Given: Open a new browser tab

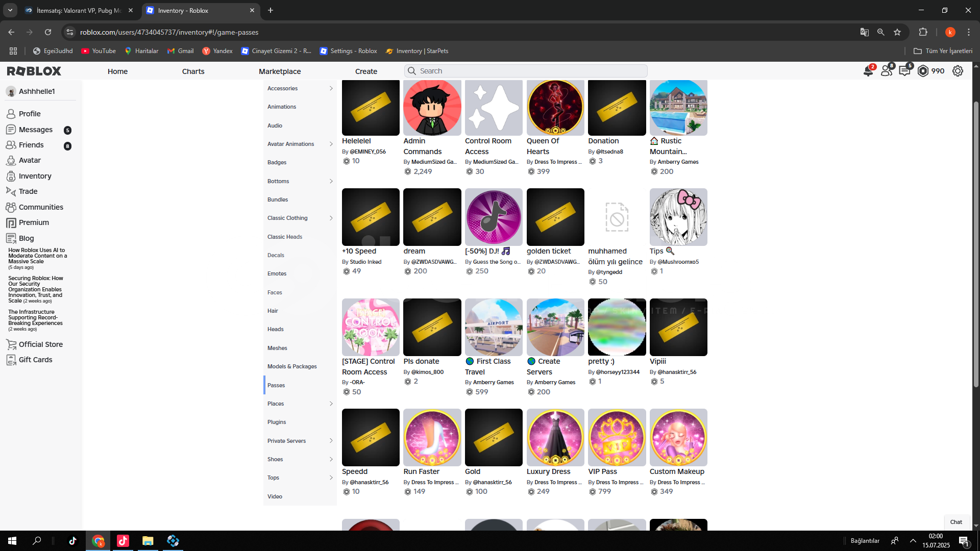Looking at the screenshot, I should (271, 10).
